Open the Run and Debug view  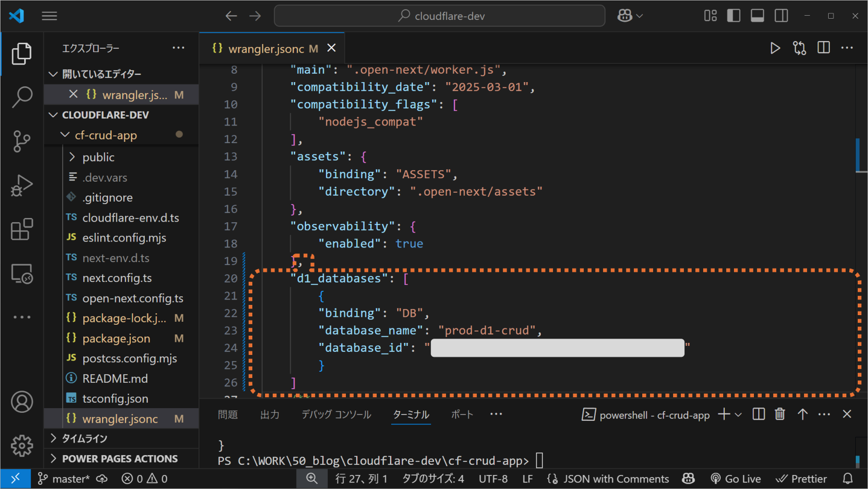22,185
